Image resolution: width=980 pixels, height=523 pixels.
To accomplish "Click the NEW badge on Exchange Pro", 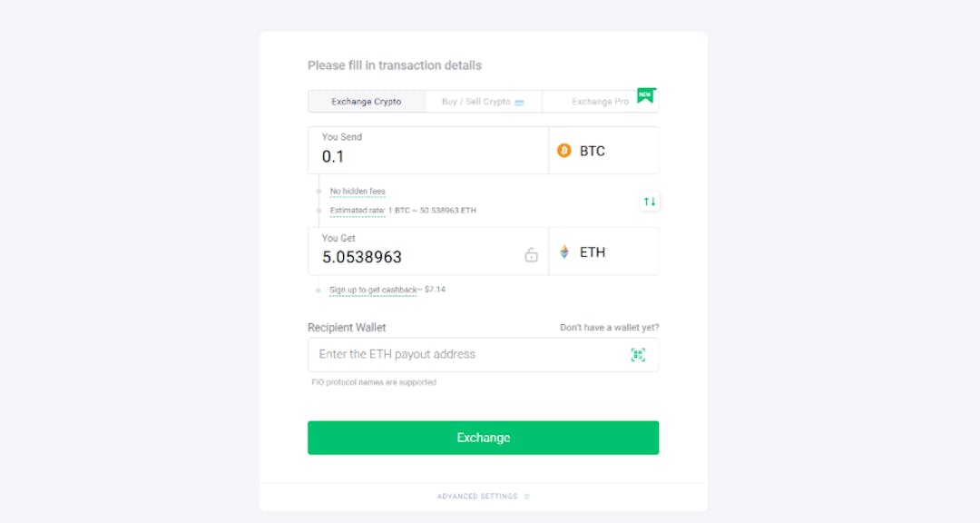I will 645,94.
